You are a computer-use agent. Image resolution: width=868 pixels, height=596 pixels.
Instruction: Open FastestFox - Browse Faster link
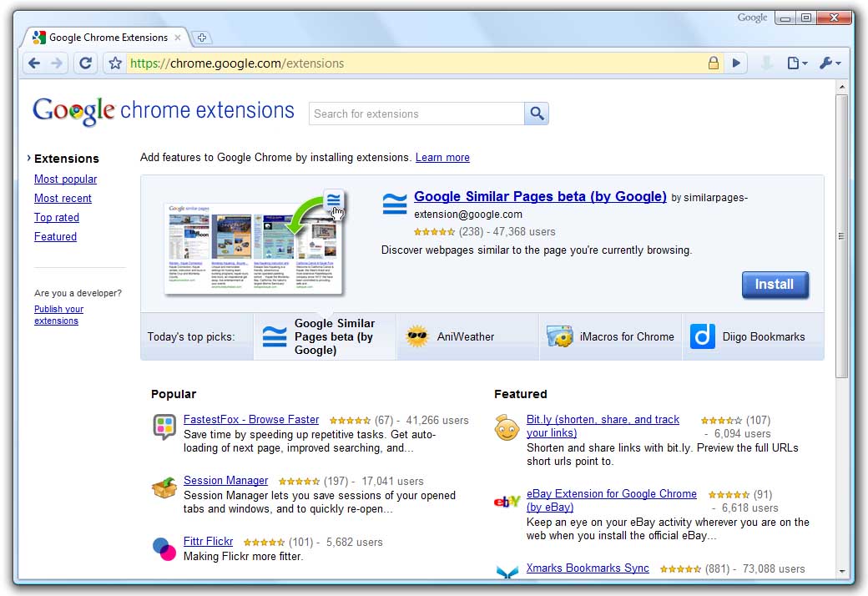(251, 419)
